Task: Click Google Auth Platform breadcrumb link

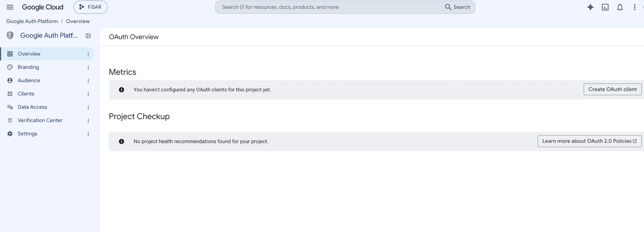Action: (32, 21)
